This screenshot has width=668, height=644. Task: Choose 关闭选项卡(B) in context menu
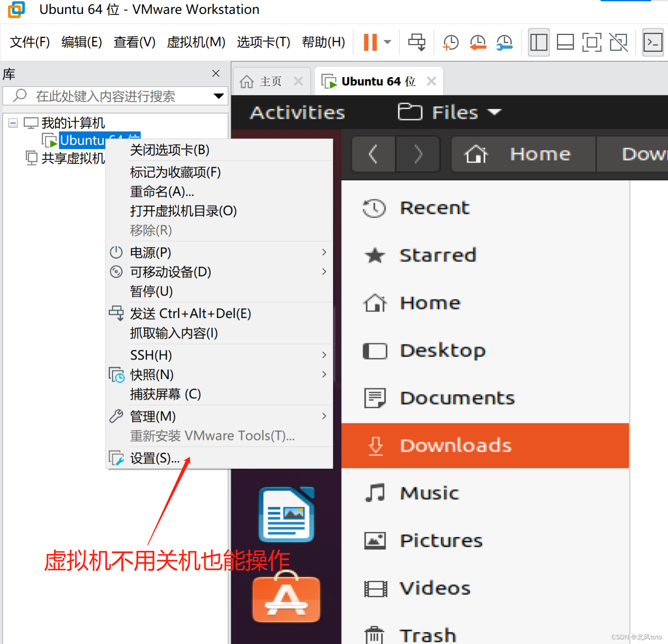[x=219, y=150]
